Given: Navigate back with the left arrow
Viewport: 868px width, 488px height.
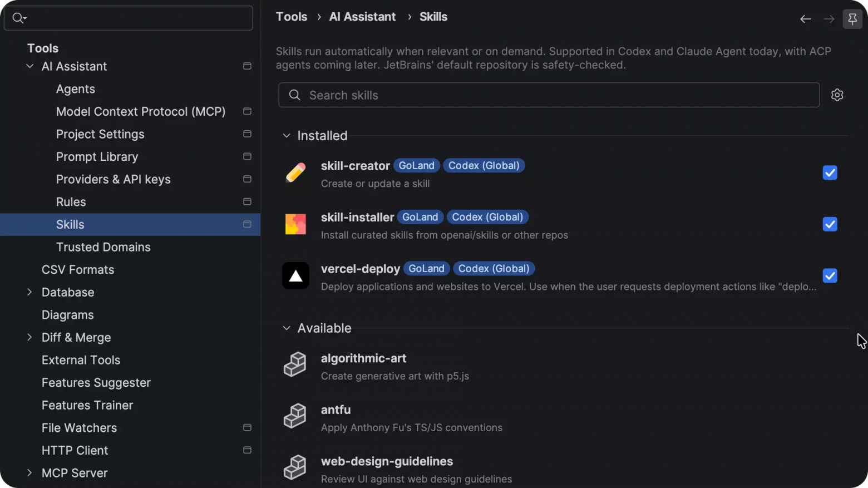Looking at the screenshot, I should [805, 19].
